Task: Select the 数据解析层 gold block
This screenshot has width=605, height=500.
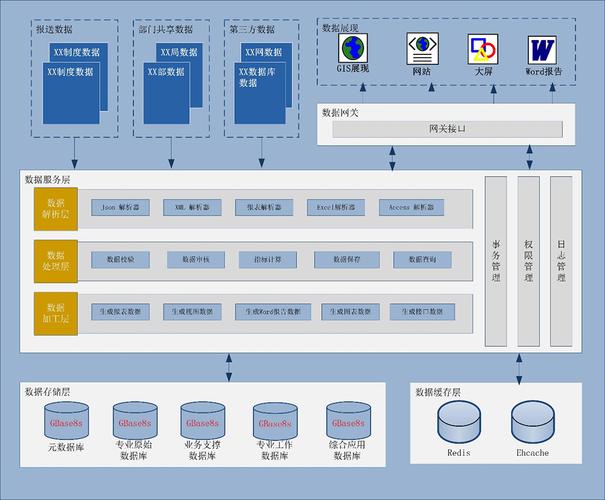Action: (56, 209)
